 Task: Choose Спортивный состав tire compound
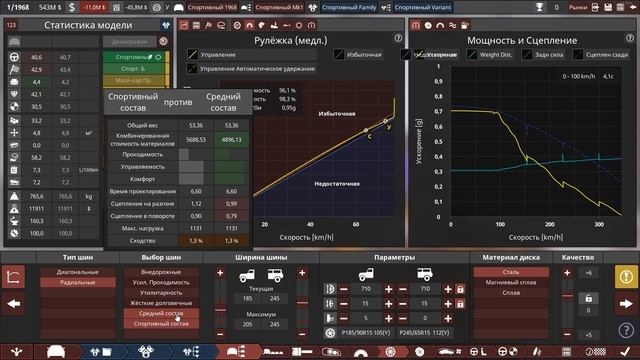pos(161,324)
